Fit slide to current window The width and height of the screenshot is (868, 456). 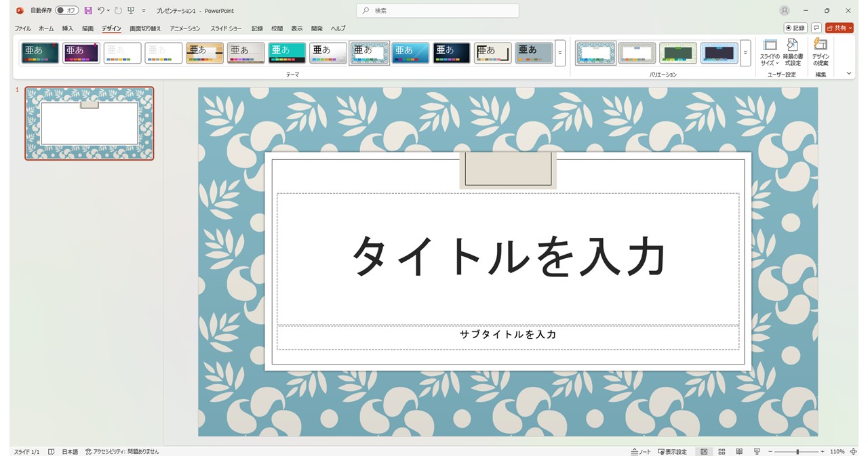[x=853, y=451]
